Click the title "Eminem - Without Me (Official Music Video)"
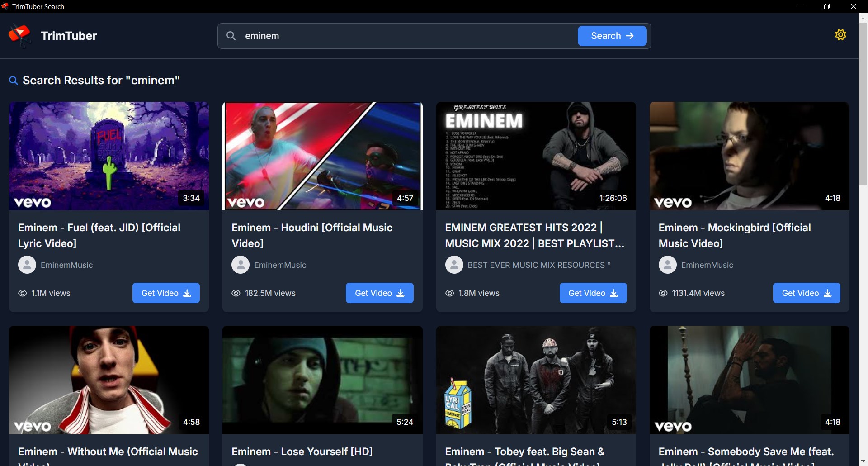 [108, 456]
